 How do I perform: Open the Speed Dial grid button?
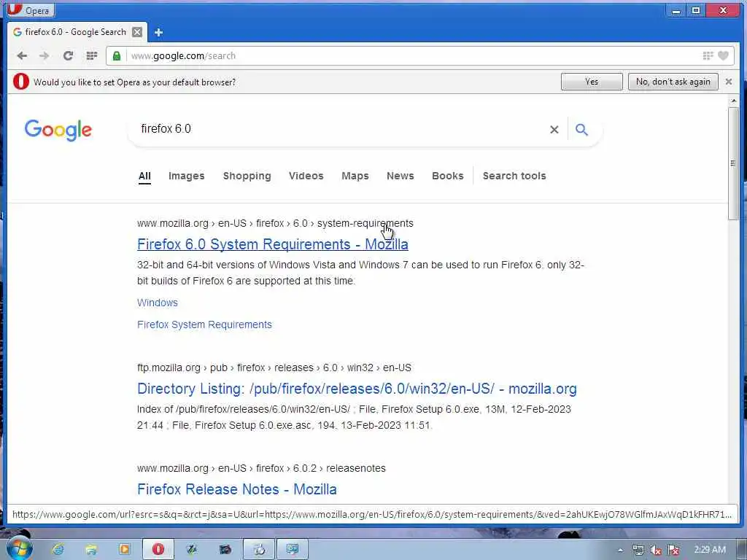[x=91, y=55]
